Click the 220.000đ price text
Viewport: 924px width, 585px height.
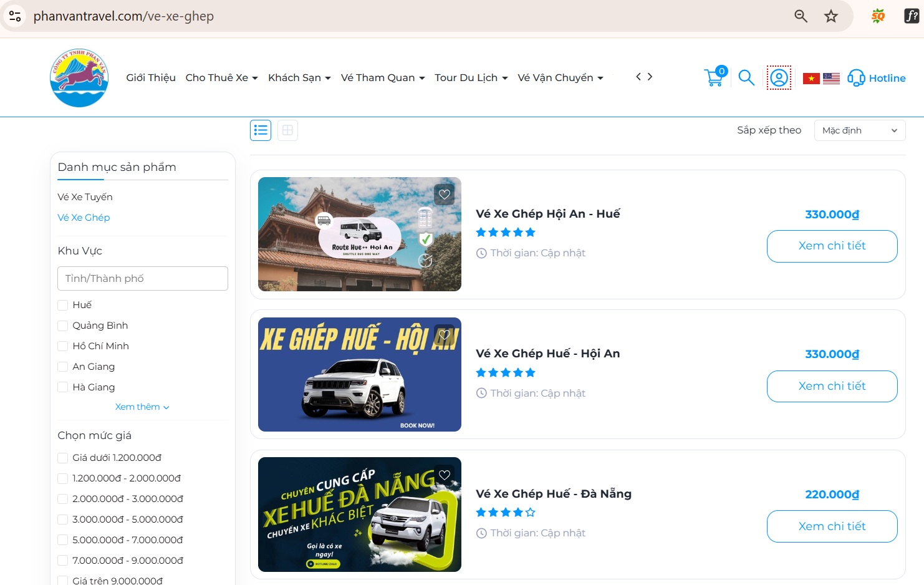832,495
